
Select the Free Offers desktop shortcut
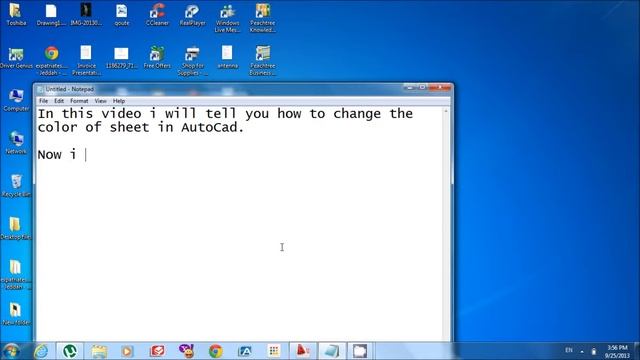(157, 58)
